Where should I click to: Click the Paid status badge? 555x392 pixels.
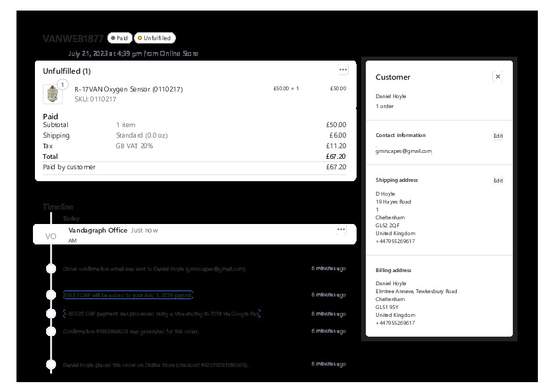click(x=120, y=38)
